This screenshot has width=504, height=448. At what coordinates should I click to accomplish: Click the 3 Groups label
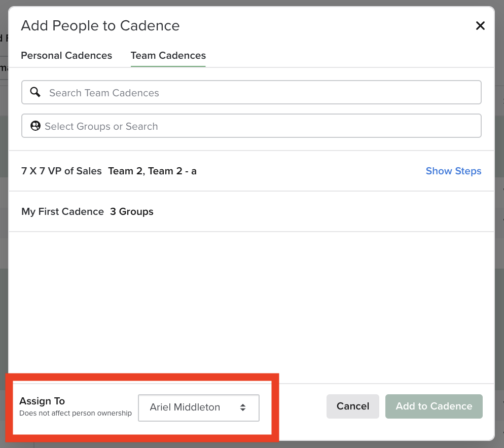132,211
